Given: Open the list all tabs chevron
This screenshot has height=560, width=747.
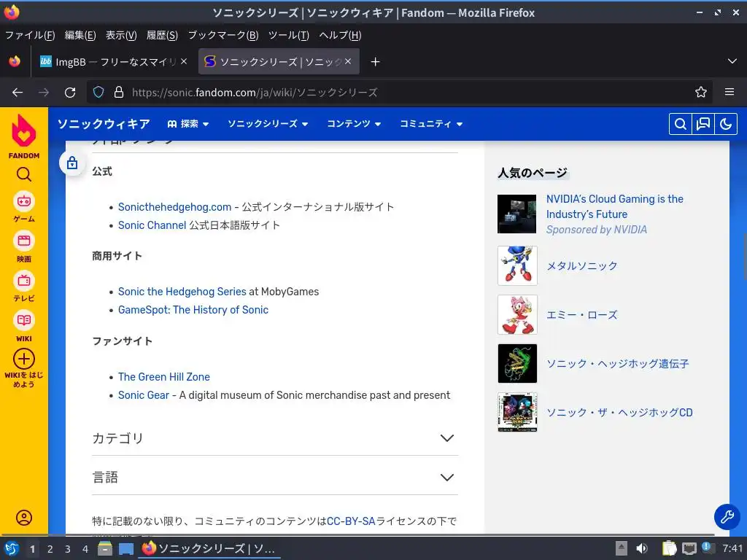Looking at the screenshot, I should (x=732, y=61).
